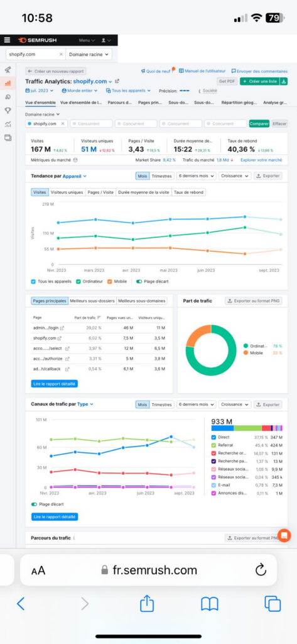Select the Meilleurs sous-domaines tab

[x=141, y=301]
